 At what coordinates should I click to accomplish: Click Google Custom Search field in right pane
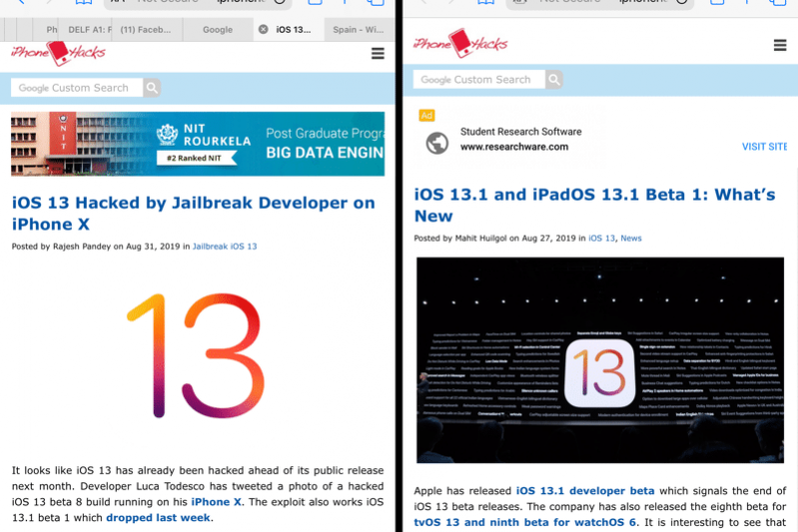tap(478, 80)
